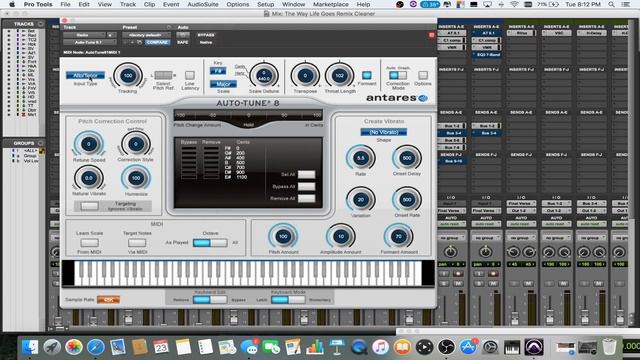Click Remove All button
Image resolution: width=640 pixels, height=360 pixels.
(306, 198)
